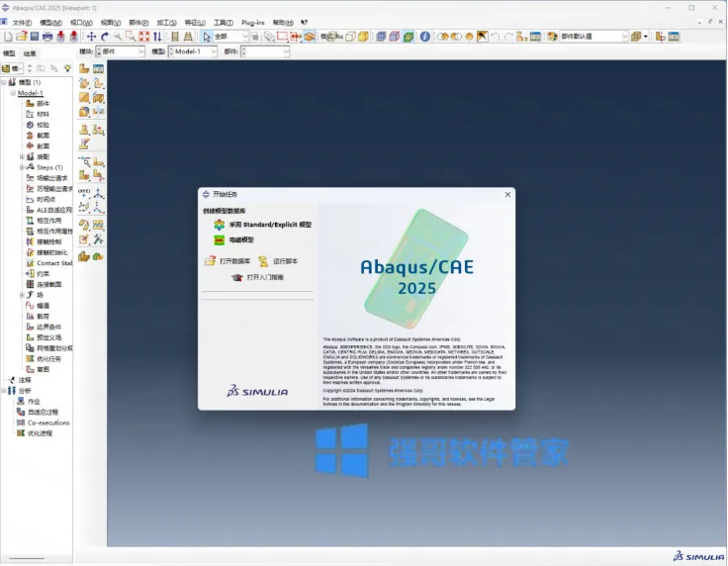Switch to the 模型 model tab
This screenshot has height=566, width=728.
(x=9, y=53)
